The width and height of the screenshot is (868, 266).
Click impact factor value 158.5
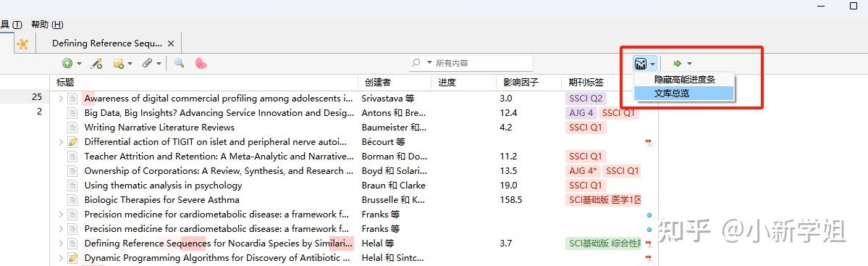pos(510,199)
